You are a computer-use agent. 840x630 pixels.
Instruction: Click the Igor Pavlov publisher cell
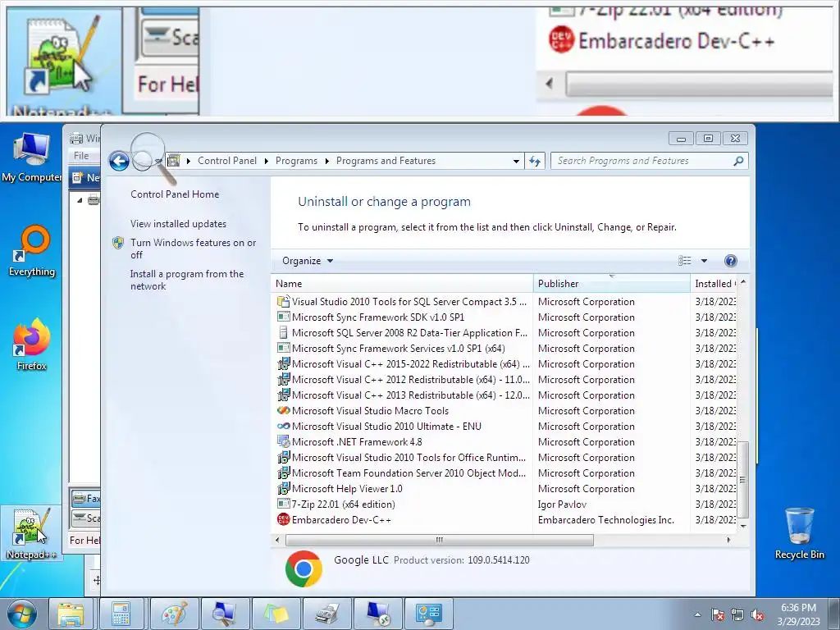[x=562, y=504]
